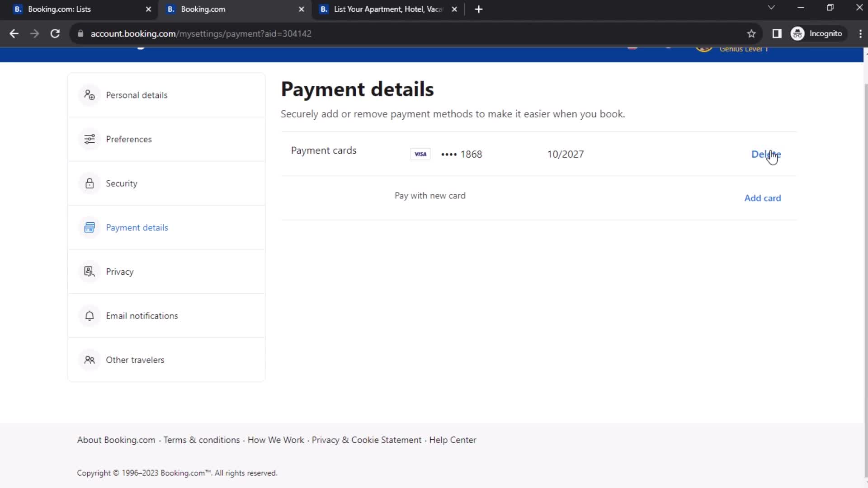Open Help Center link
This screenshot has height=488, width=868.
pyautogui.click(x=453, y=440)
